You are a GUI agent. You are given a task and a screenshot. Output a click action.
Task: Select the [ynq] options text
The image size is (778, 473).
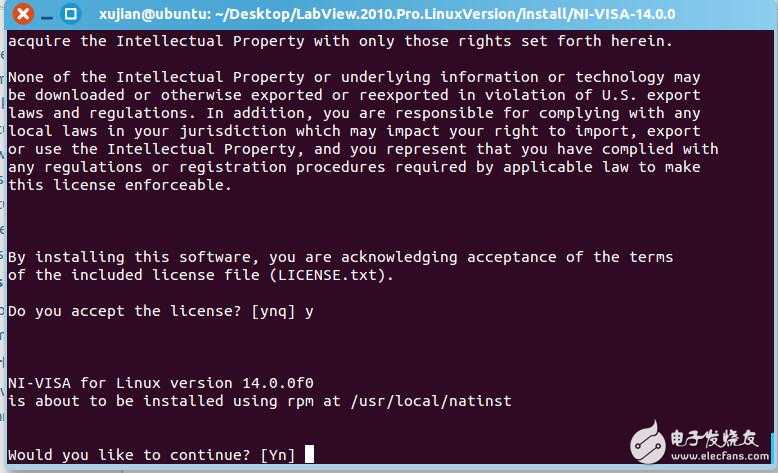[274, 311]
